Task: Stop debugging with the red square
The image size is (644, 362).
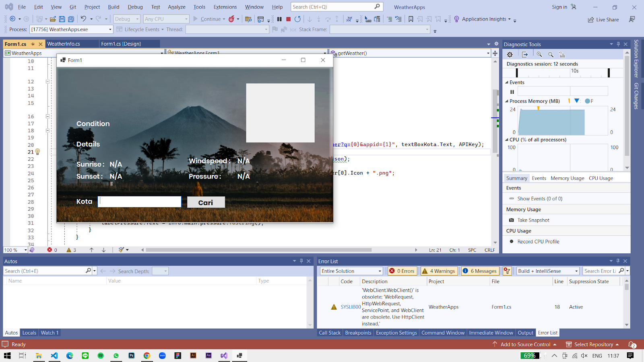Action: pos(288,19)
